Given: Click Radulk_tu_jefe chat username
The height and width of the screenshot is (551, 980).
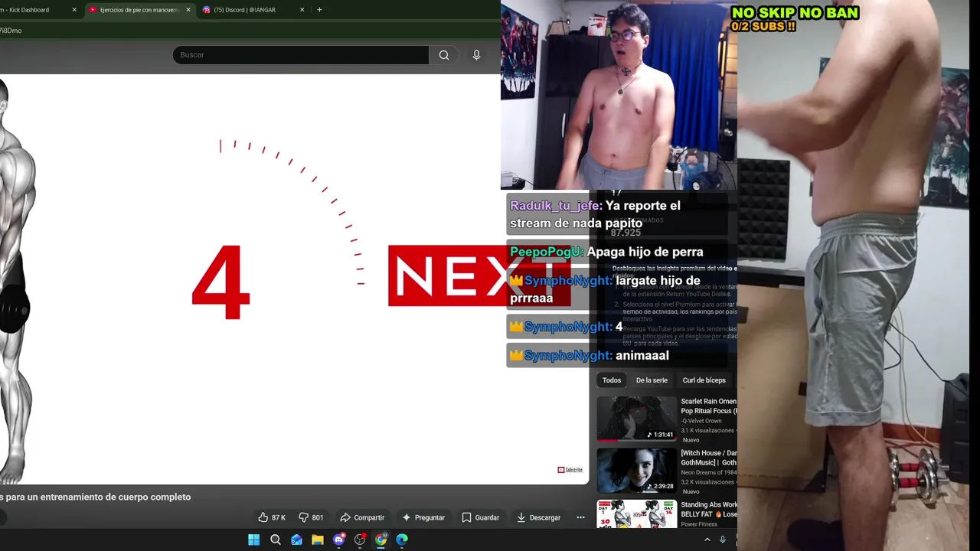Looking at the screenshot, I should point(557,206).
